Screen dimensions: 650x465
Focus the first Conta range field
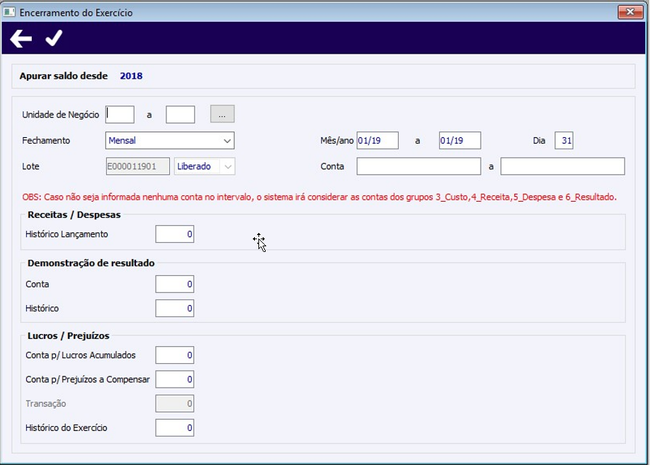click(x=419, y=166)
